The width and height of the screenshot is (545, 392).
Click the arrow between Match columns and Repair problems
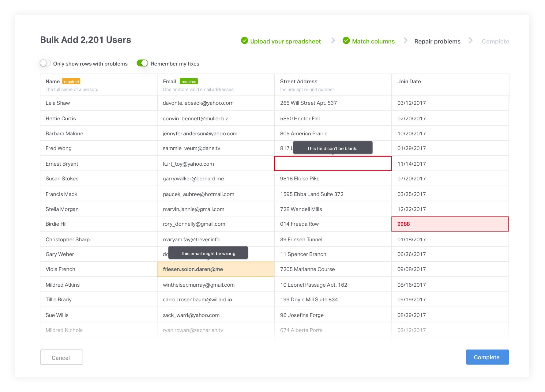(x=406, y=40)
